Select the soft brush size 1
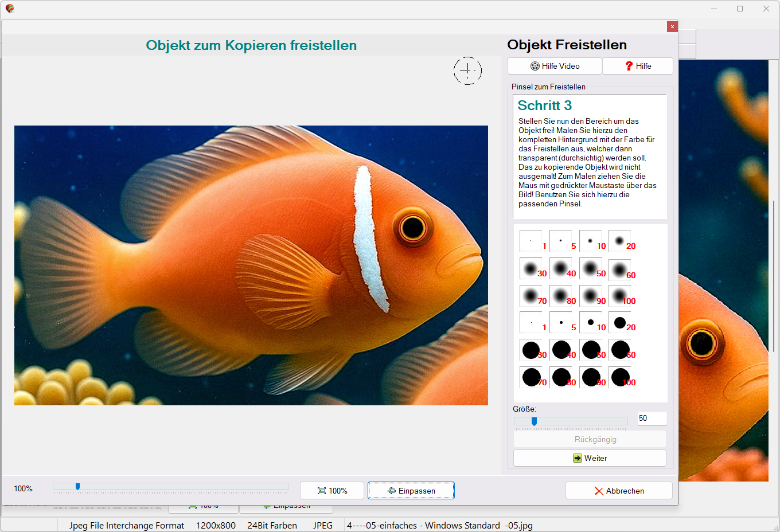 point(531,241)
